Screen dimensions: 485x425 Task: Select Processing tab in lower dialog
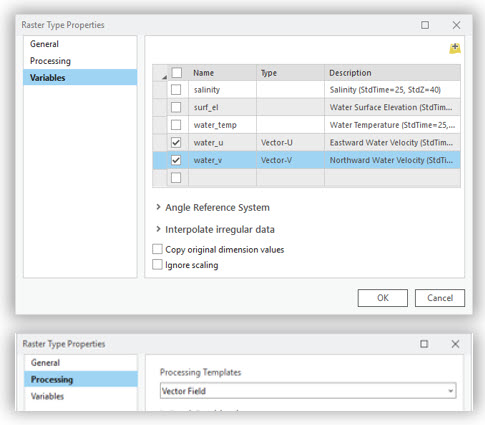[x=81, y=379]
